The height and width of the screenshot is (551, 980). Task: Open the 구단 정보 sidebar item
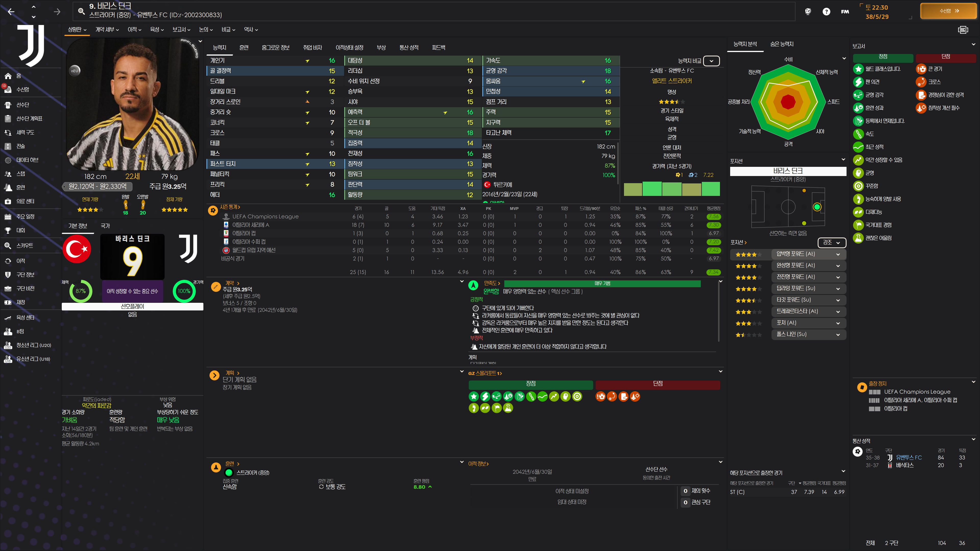pyautogui.click(x=25, y=274)
